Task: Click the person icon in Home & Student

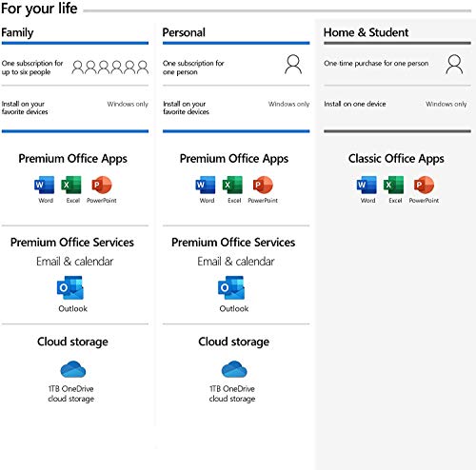Action: [454, 65]
